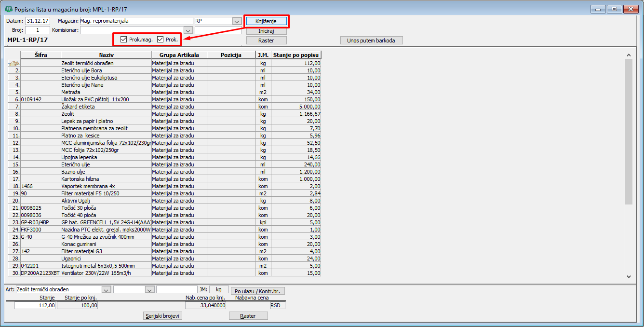Open Unos putem barkoda

coord(371,41)
